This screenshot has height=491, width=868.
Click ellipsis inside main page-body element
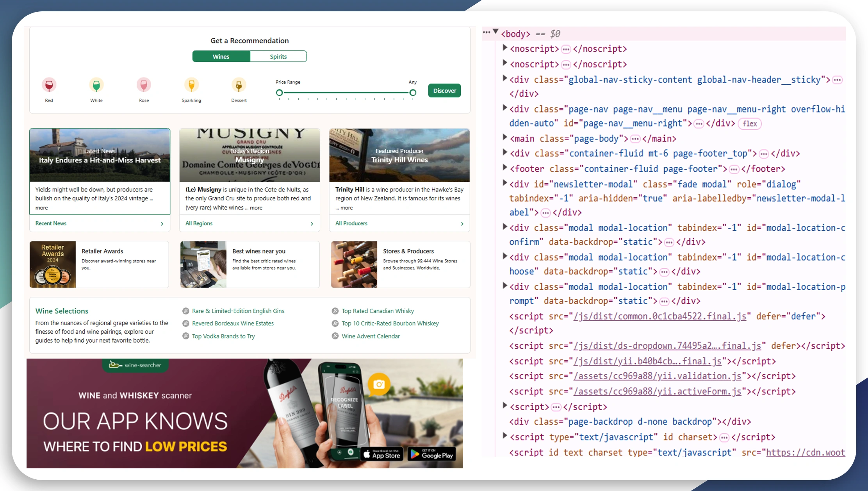(635, 139)
